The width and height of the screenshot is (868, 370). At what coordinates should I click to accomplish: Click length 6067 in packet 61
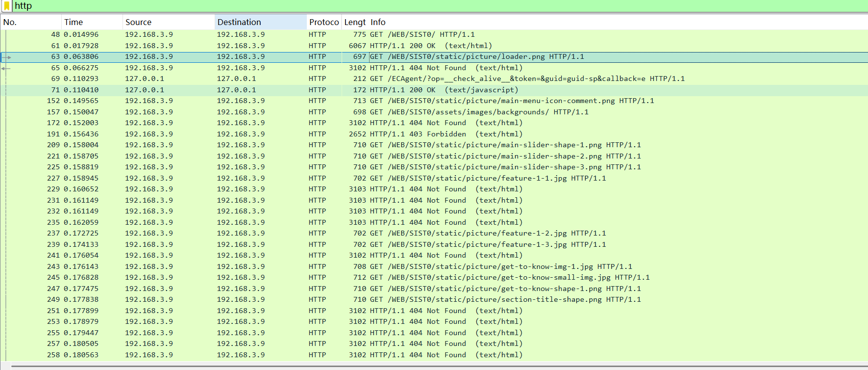pos(357,46)
